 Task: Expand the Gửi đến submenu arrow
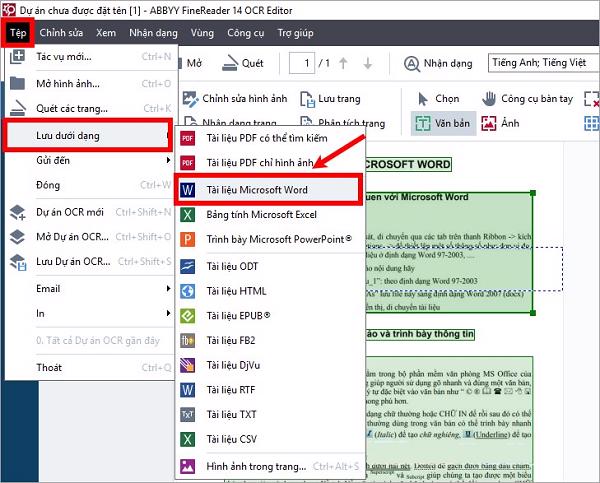[x=168, y=160]
